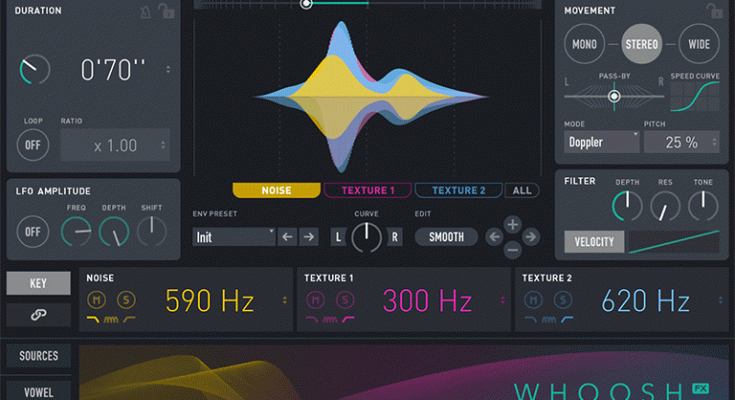Toggle the LFO Amplitude OFF switch

[33, 232]
